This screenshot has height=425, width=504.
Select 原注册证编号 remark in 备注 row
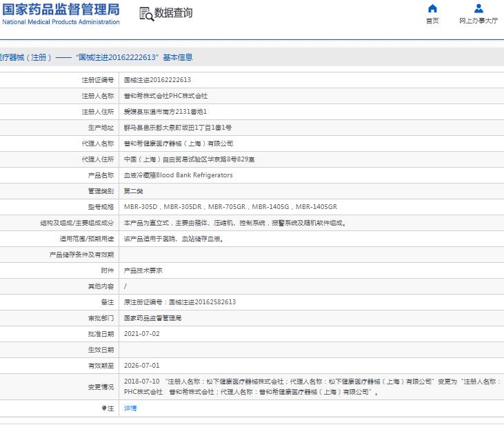[180, 302]
